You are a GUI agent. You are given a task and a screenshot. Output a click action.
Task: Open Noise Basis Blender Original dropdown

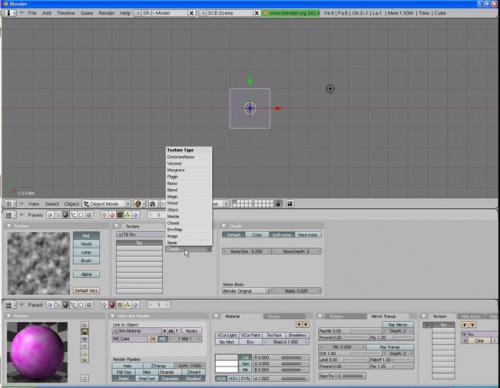tap(246, 291)
